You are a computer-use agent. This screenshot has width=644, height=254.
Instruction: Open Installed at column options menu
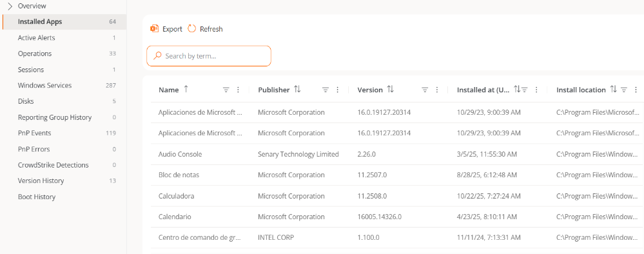pyautogui.click(x=536, y=90)
